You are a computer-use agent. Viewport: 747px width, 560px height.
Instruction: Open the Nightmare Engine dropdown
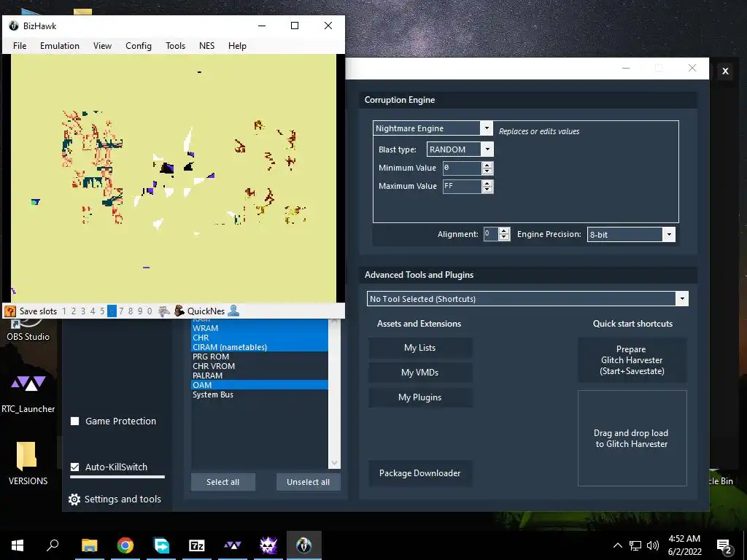pyautogui.click(x=487, y=128)
